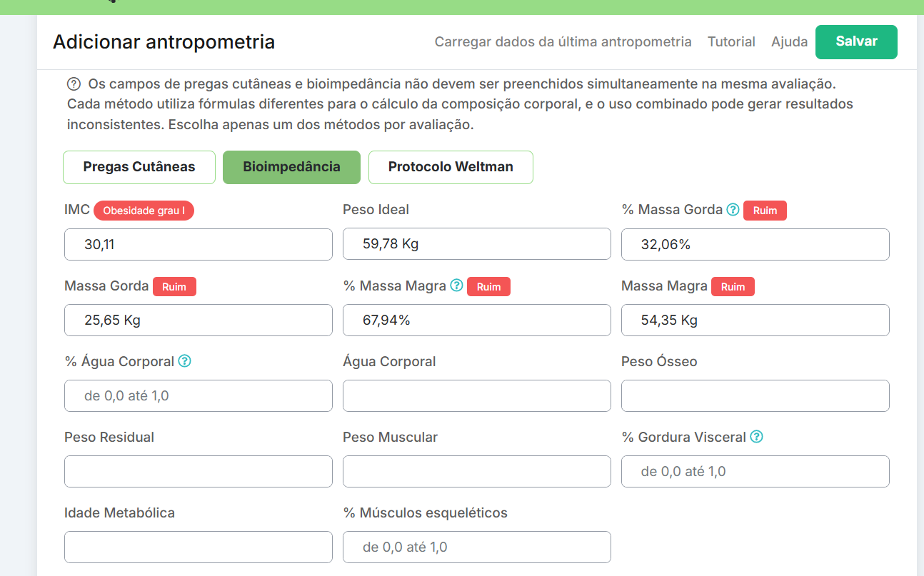Click help icon beside % Água Corporal
The image size is (924, 576).
184,361
